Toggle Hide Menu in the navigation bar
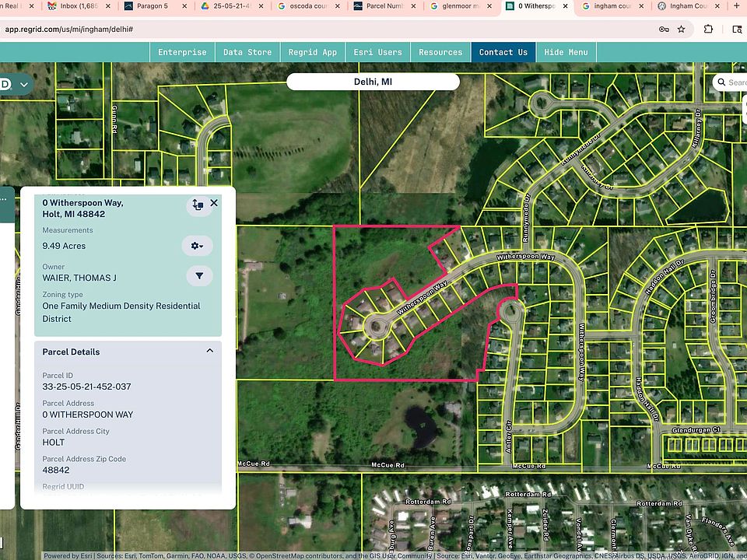 click(x=566, y=52)
